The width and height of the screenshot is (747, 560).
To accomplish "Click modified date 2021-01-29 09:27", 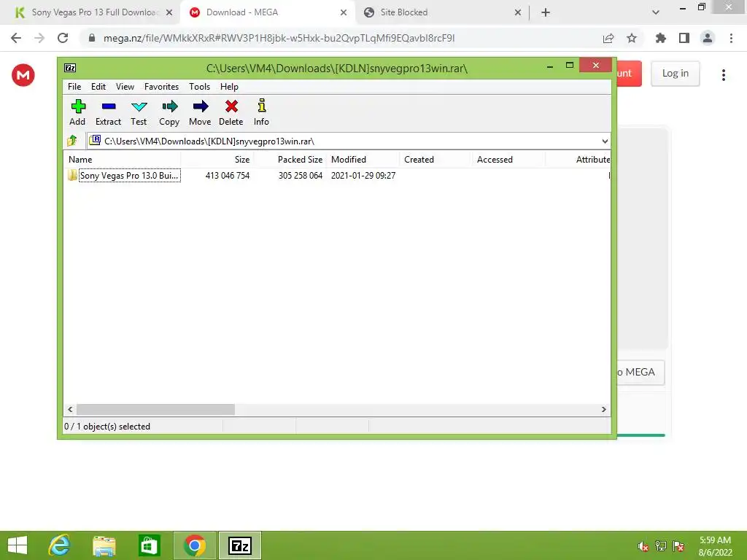I will (363, 175).
